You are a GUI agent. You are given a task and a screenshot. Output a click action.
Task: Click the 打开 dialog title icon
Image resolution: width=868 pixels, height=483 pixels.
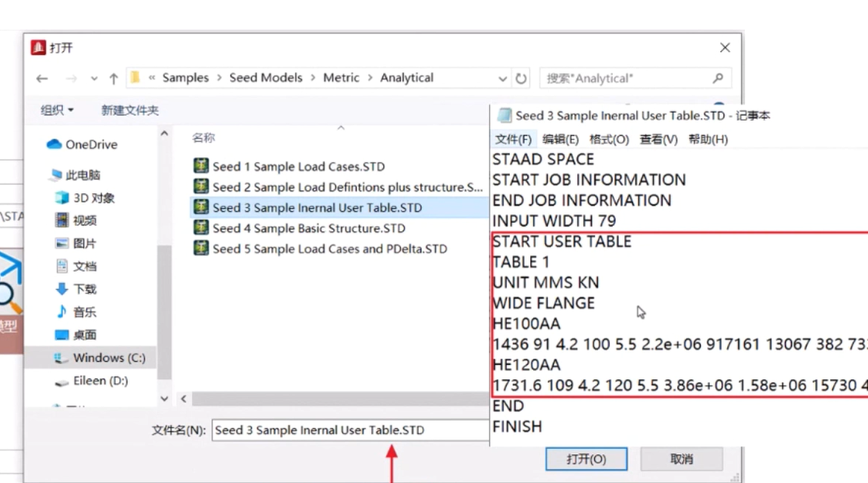click(38, 48)
